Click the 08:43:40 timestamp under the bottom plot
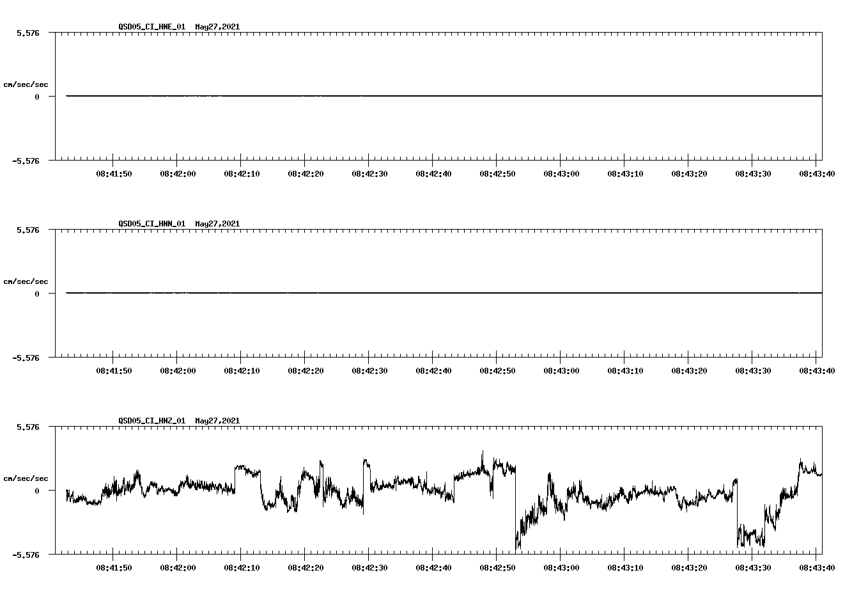Screen dimensions: 868x591 818,566
